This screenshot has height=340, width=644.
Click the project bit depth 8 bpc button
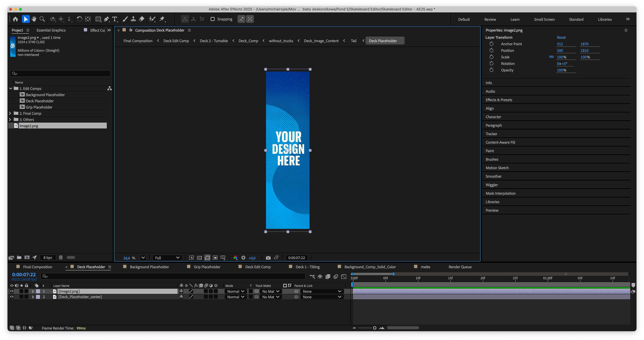pos(48,258)
